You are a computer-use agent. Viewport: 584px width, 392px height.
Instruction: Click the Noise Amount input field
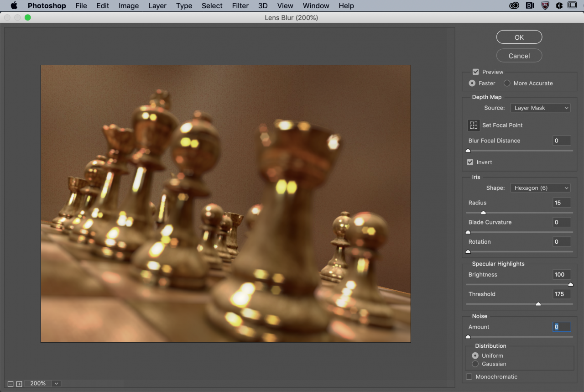pos(562,327)
